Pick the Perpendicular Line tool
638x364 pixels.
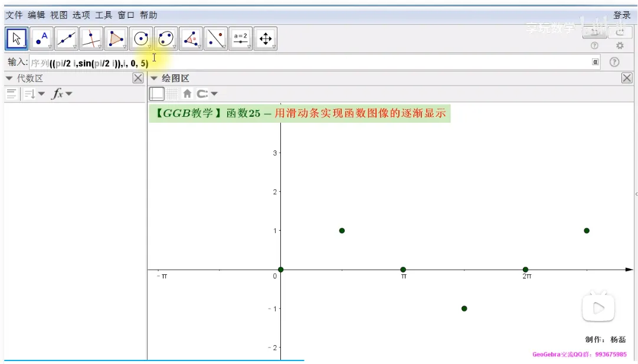tap(91, 39)
